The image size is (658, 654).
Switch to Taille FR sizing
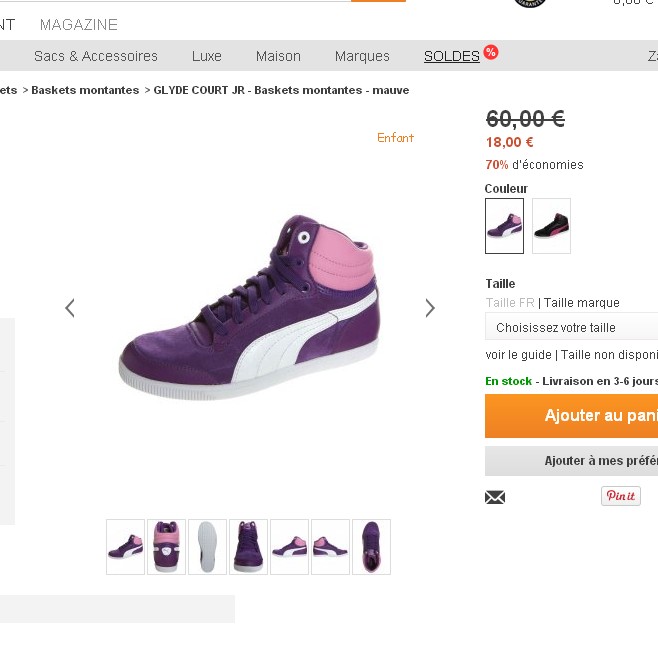(510, 303)
